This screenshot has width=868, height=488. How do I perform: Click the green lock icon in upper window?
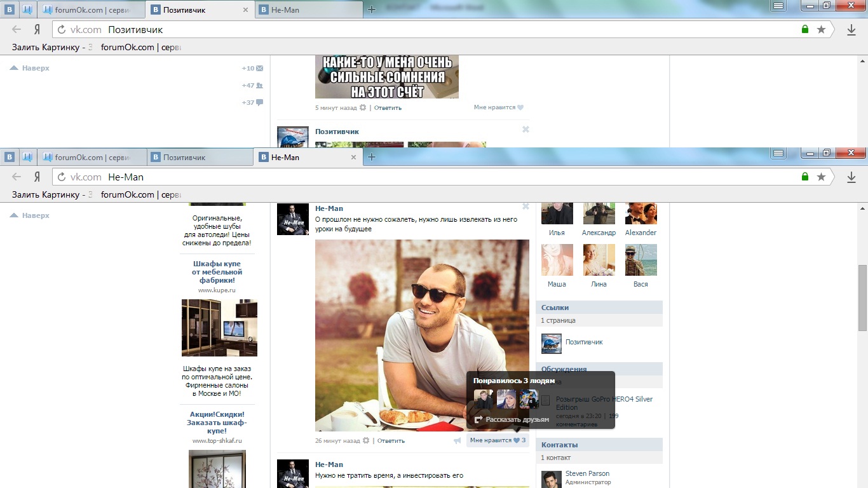[x=805, y=29]
